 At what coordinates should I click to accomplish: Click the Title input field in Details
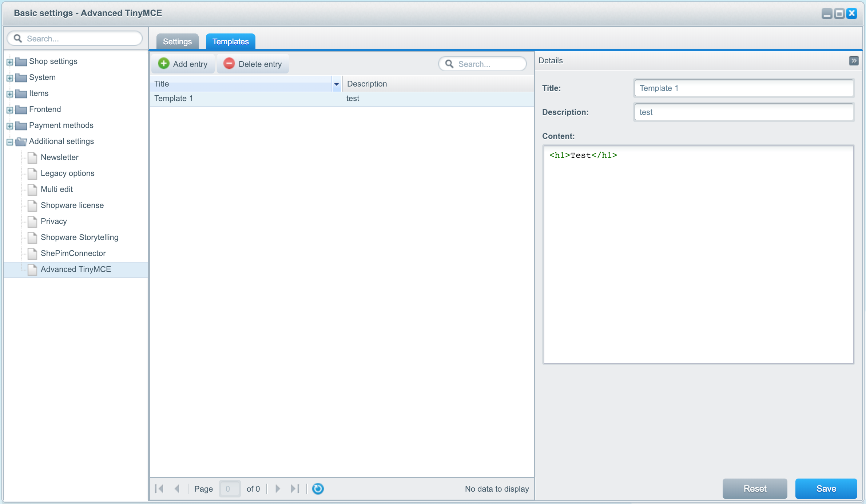[744, 88]
